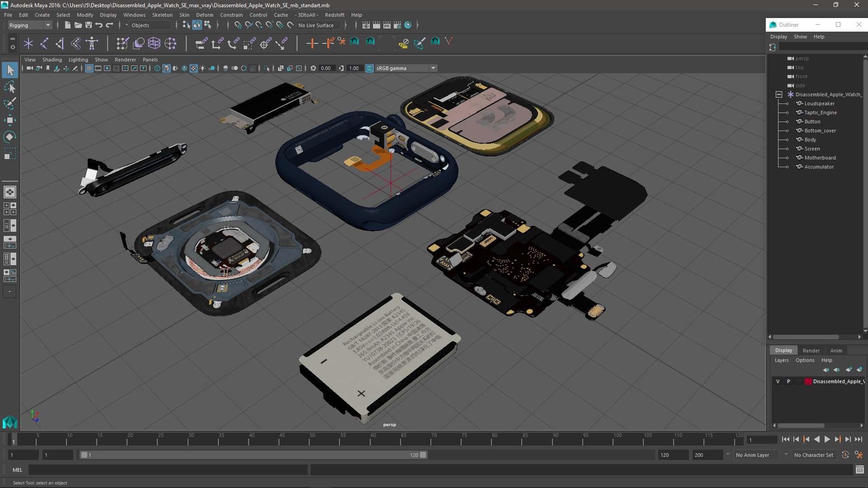The width and height of the screenshot is (868, 488).
Task: Click the Script Editor icon
Action: pyautogui.click(x=859, y=470)
